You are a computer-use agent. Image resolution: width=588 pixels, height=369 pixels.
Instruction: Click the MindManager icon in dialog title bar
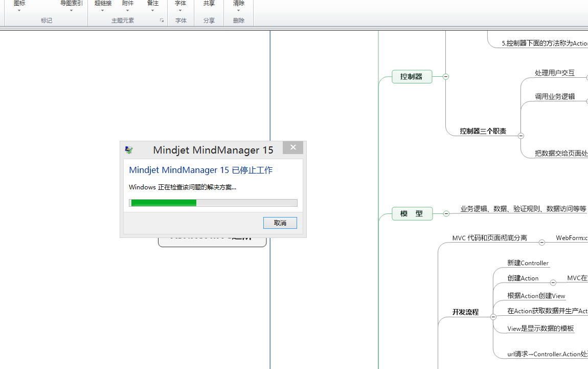pyautogui.click(x=129, y=150)
